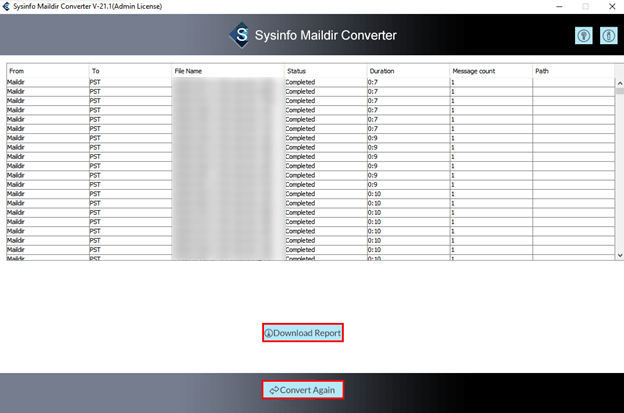Sort by the To column header
Viewport: 624px width, 413px height.
[130, 71]
